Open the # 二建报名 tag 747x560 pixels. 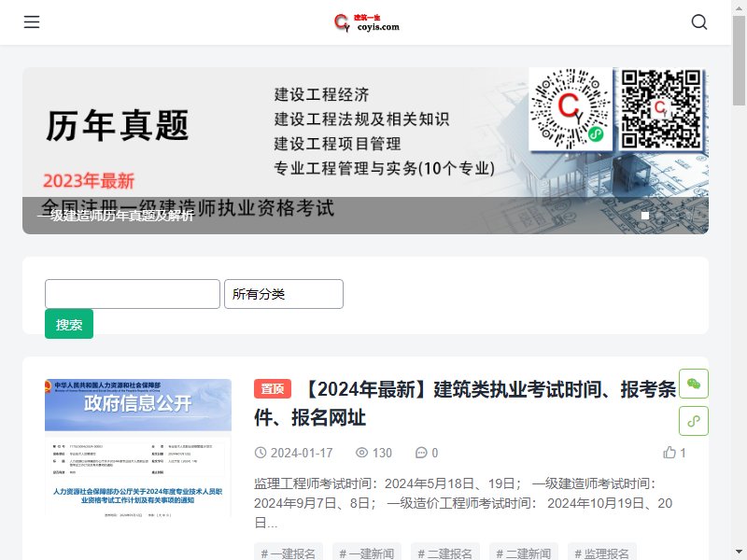click(x=445, y=553)
